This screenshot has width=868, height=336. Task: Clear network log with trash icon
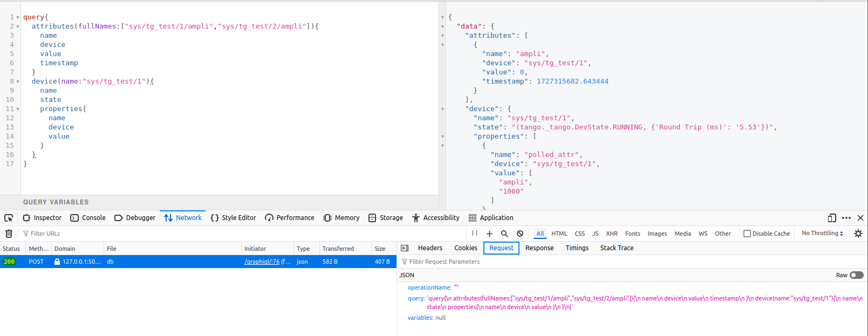tap(9, 234)
